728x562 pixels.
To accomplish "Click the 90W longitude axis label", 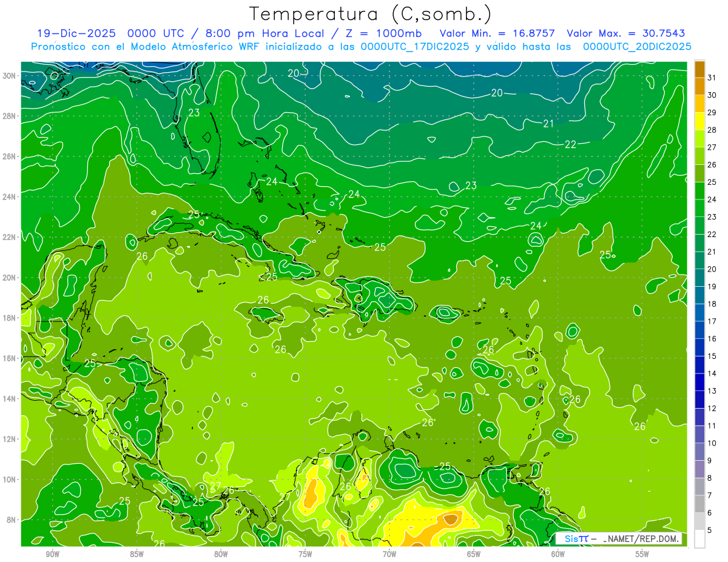I will 52,554.
